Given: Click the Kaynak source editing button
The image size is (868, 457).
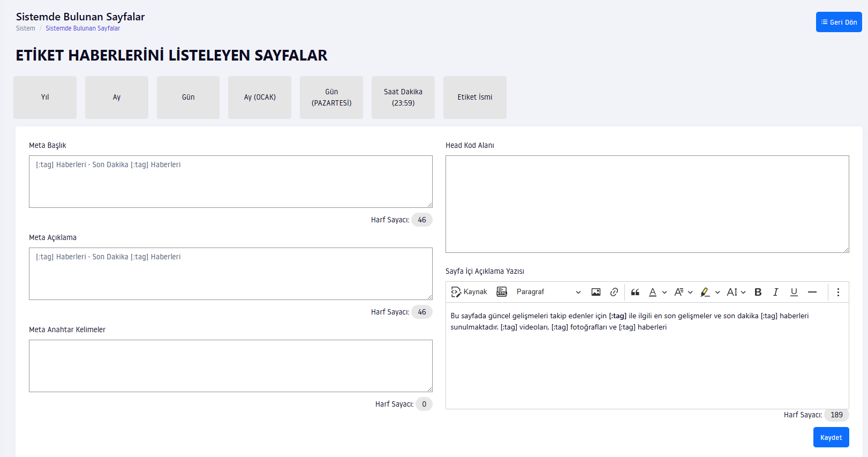Looking at the screenshot, I should [469, 292].
